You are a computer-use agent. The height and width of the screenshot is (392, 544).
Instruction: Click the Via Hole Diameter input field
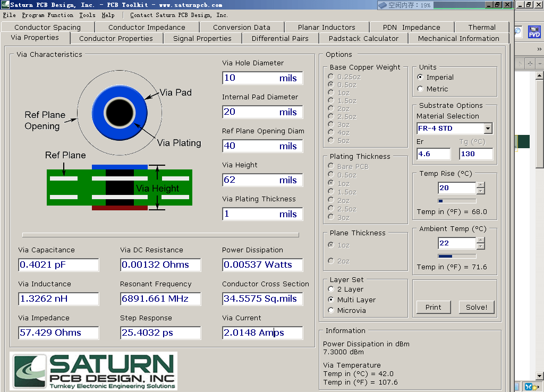tap(262, 78)
